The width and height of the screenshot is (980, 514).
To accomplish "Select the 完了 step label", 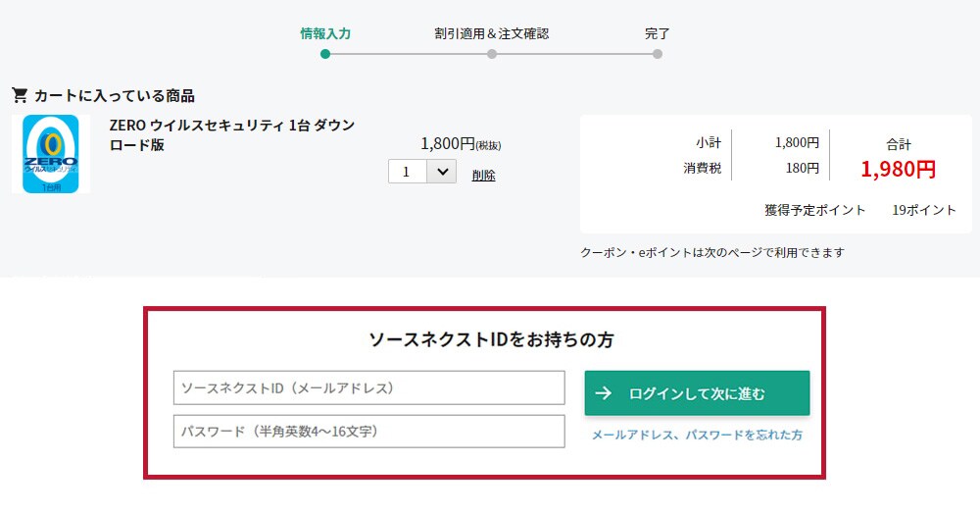I will (657, 33).
